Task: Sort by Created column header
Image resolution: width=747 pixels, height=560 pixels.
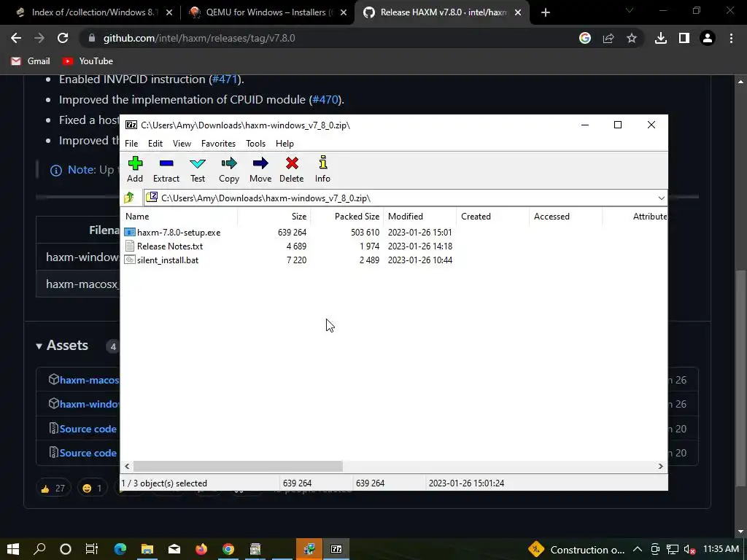Action: [x=492, y=216]
